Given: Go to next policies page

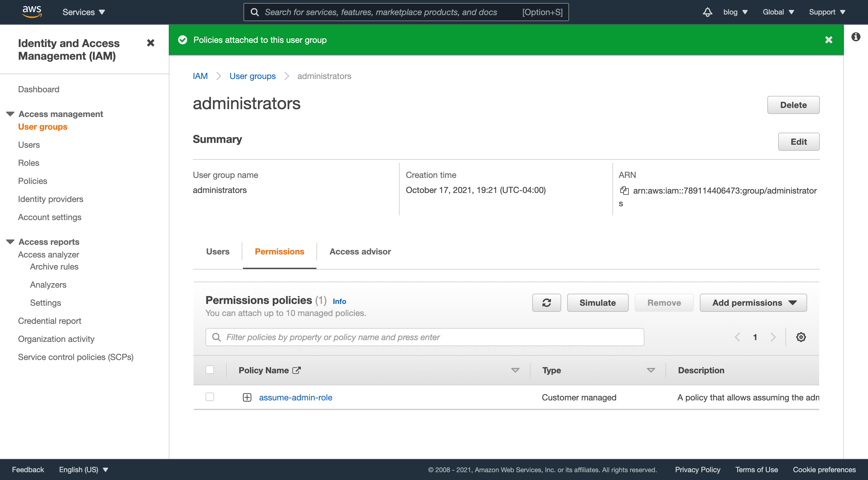Looking at the screenshot, I should (773, 337).
